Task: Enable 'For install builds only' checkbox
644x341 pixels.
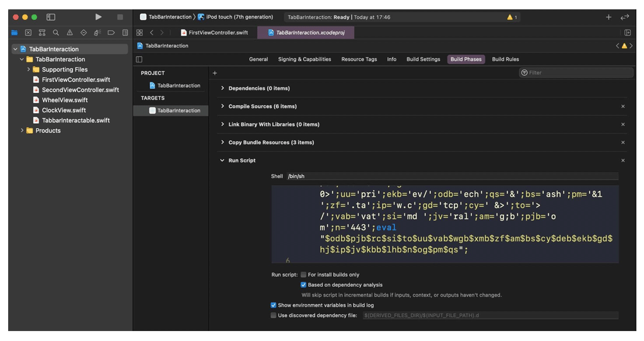Action: point(302,274)
